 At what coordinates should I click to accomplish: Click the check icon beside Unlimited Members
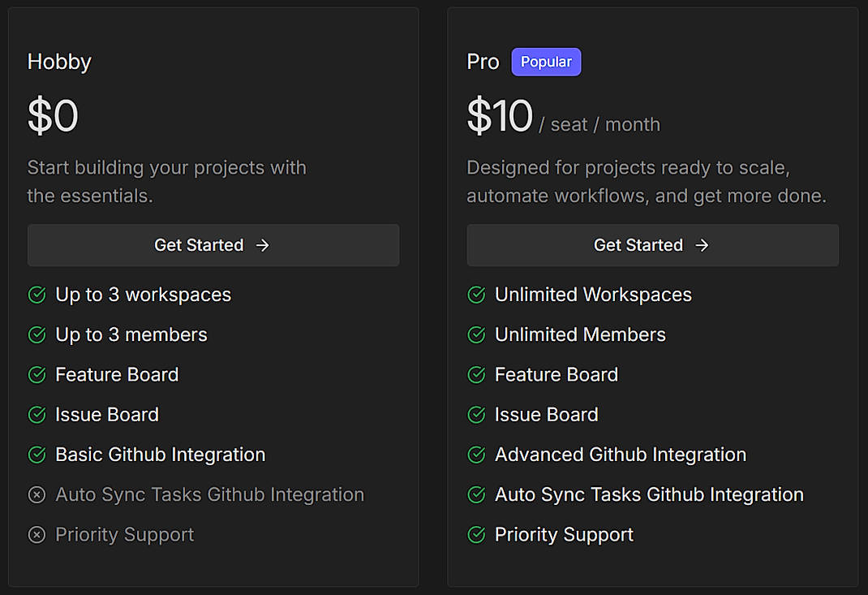(477, 334)
